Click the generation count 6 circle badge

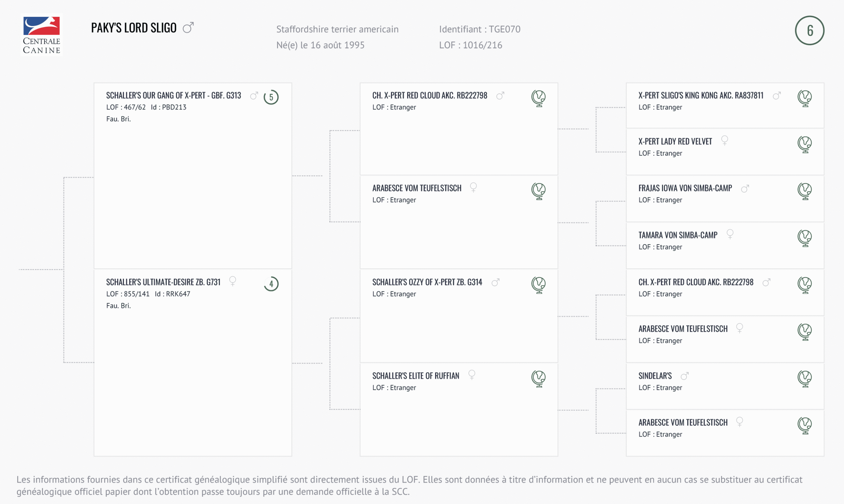point(809,31)
